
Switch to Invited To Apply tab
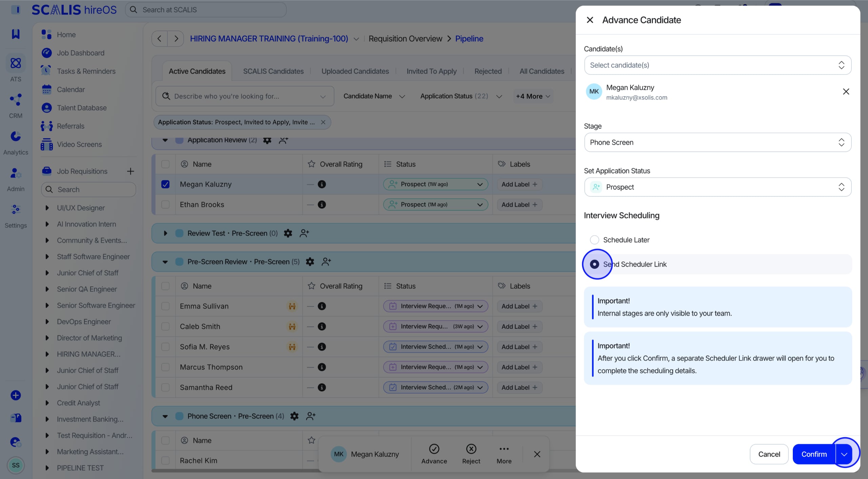(431, 71)
